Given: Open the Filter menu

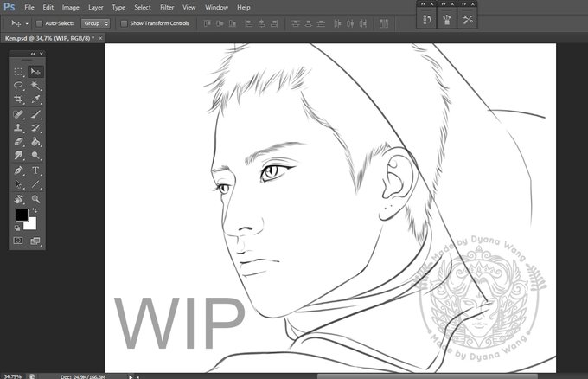Looking at the screenshot, I should coord(167,7).
